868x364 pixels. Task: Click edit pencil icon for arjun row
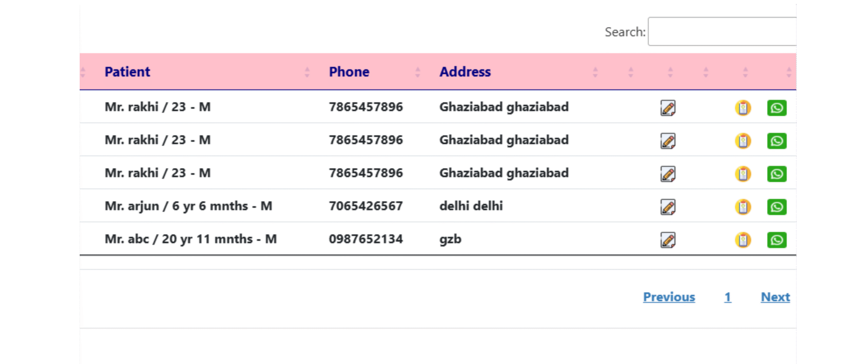[668, 207]
